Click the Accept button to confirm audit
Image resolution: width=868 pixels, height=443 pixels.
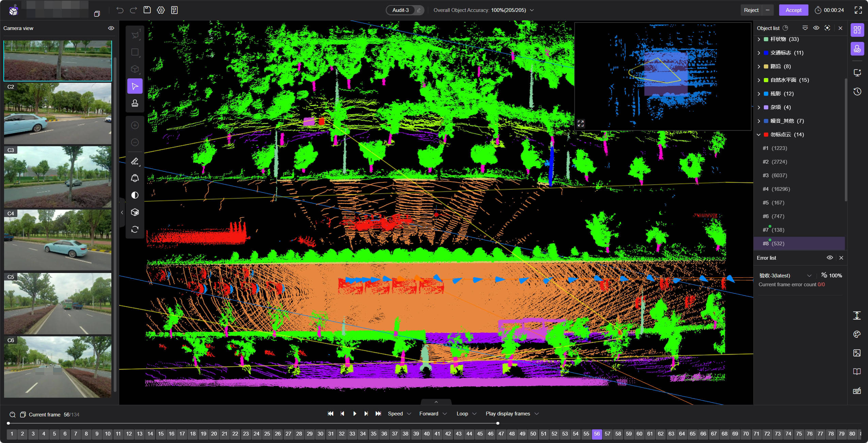point(794,10)
